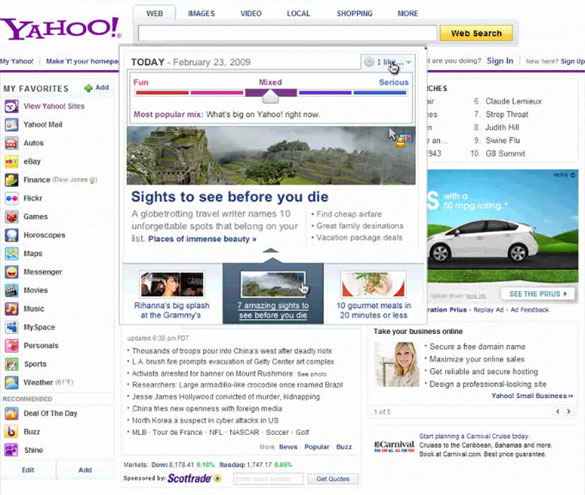Open 'Places of immense beauty' link
The width and height of the screenshot is (585, 495).
click(202, 239)
